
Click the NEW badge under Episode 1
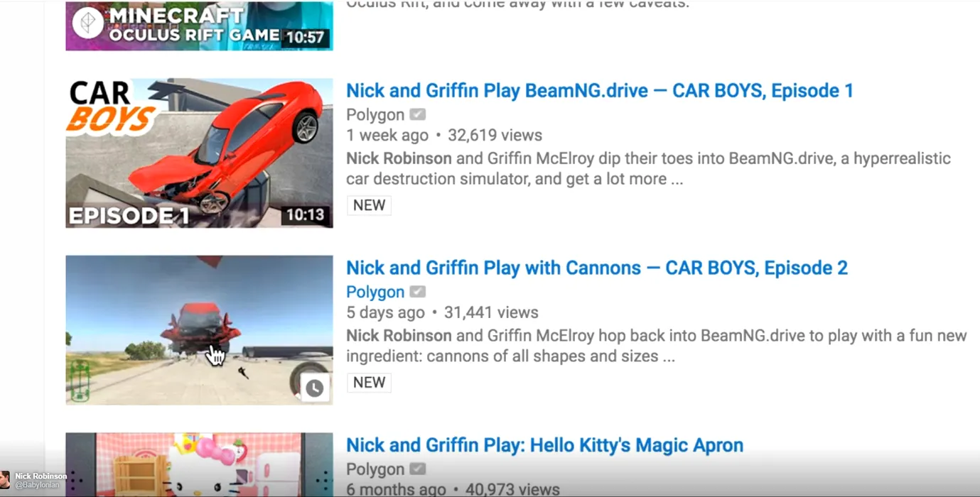[x=369, y=205]
